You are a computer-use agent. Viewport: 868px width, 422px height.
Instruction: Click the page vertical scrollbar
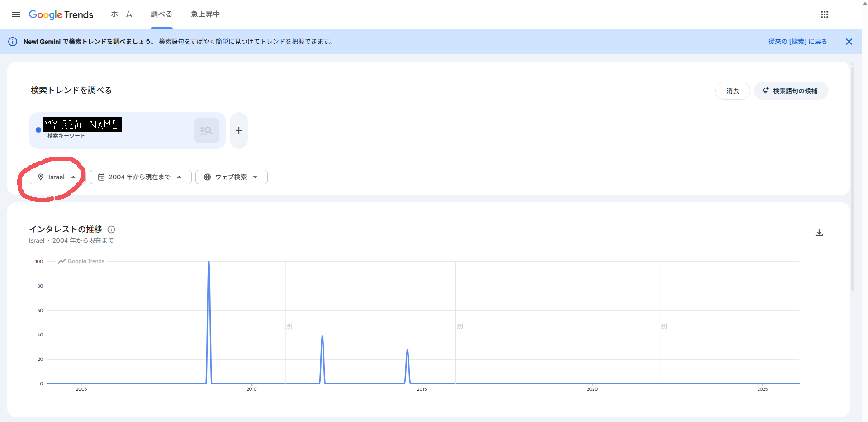pyautogui.click(x=852, y=179)
